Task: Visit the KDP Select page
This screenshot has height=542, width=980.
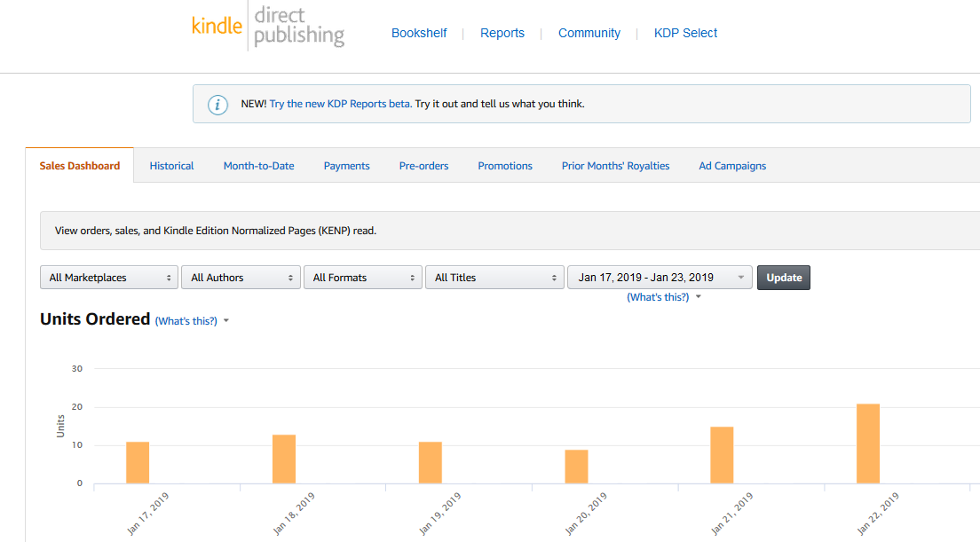Action: pos(685,33)
